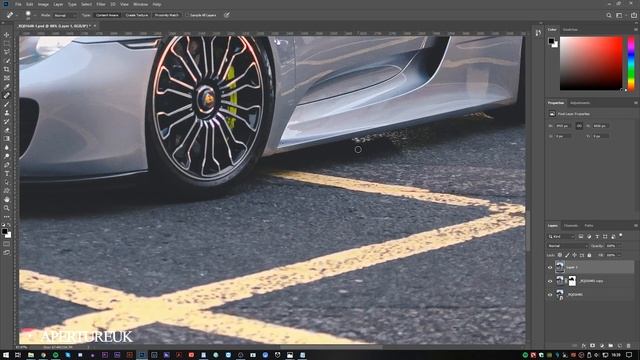
Task: Select the Lasso tool
Action: 7,52
